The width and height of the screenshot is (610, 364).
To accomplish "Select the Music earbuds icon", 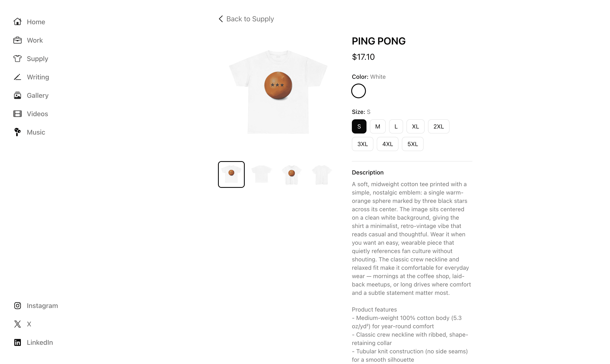I will 17,132.
